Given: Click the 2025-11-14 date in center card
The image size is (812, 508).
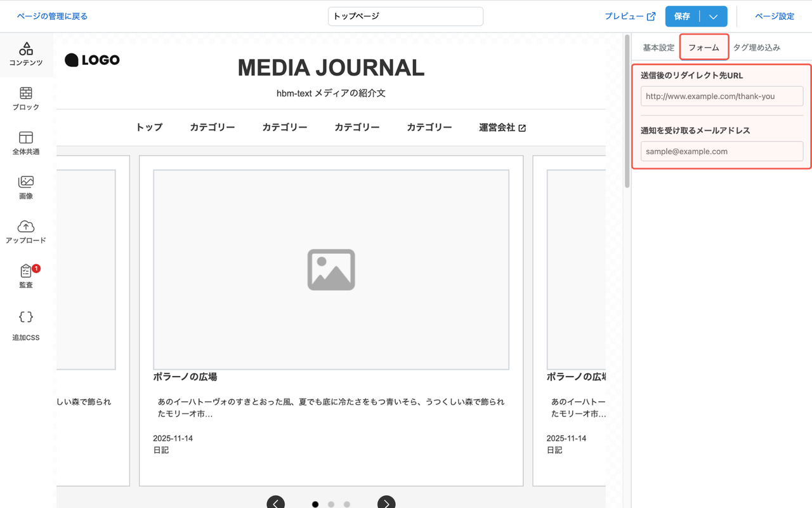Looking at the screenshot, I should click(173, 438).
